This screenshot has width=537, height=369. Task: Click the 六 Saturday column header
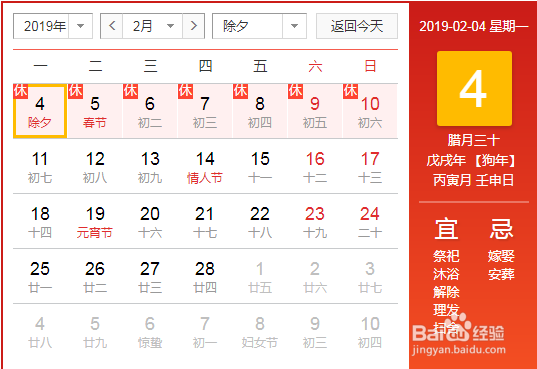point(315,66)
